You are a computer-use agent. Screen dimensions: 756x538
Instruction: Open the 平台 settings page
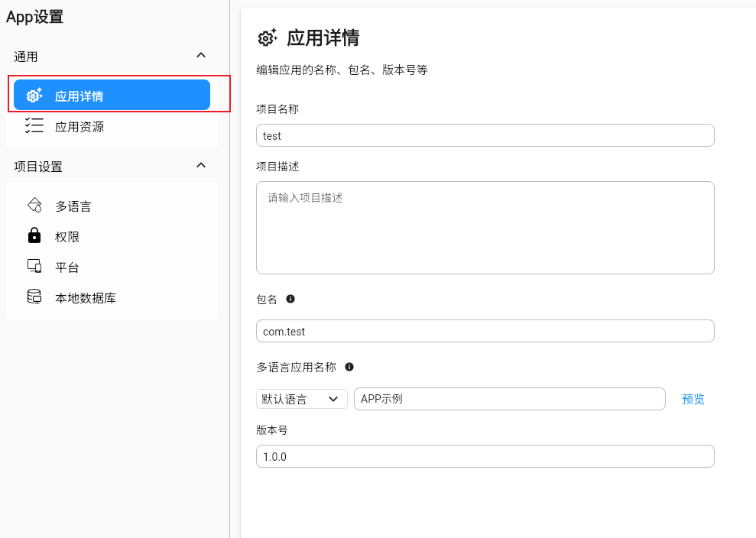[112, 267]
